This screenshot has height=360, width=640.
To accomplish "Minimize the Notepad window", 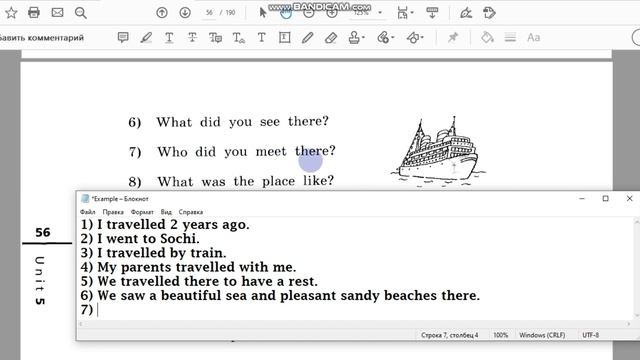I will pyautogui.click(x=582, y=199).
